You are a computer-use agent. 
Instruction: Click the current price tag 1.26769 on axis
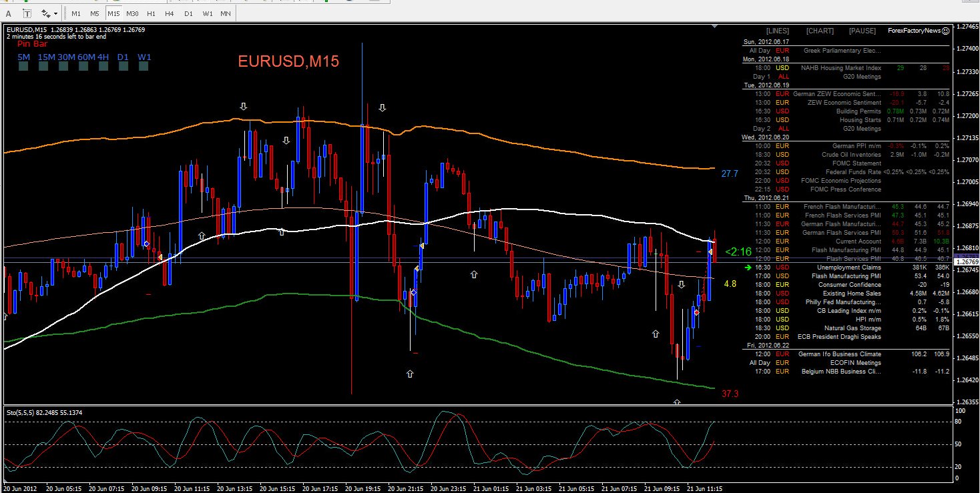tap(967, 263)
